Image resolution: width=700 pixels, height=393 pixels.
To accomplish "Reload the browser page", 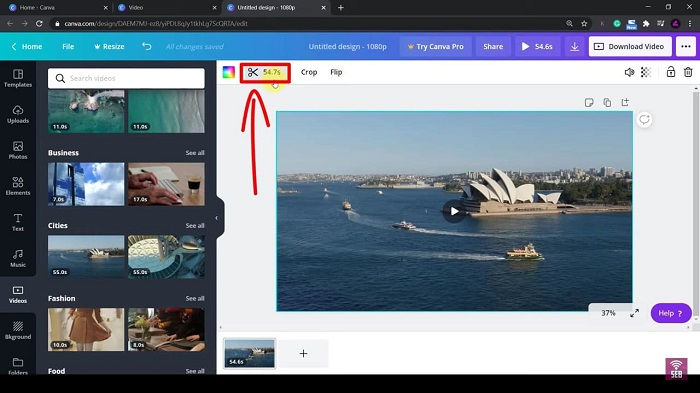I will 39,23.
